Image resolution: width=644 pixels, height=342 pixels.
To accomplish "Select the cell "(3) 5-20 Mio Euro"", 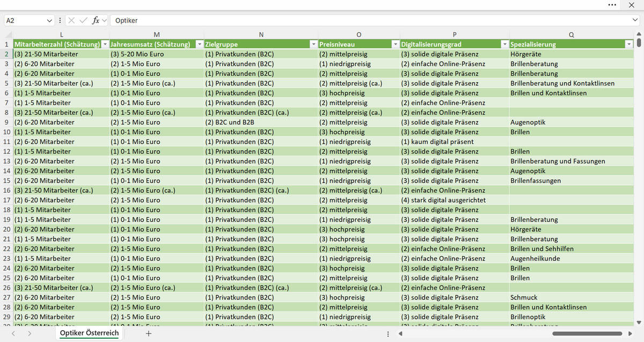I will [156, 54].
